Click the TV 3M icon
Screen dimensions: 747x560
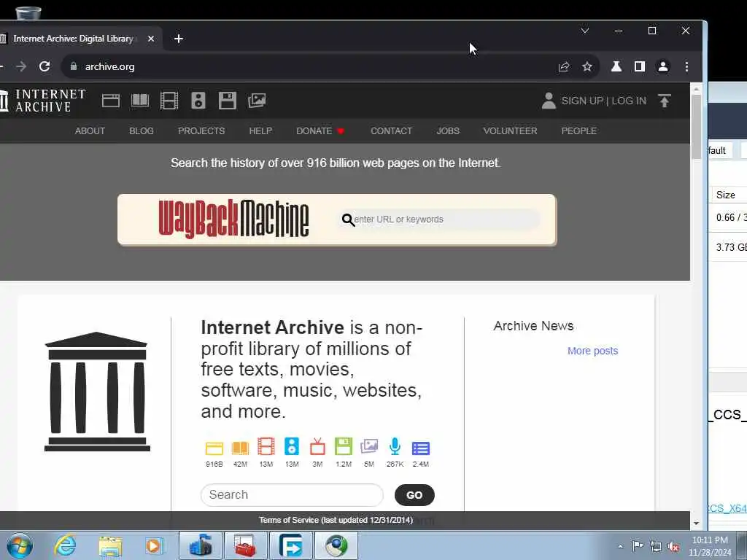point(317,447)
